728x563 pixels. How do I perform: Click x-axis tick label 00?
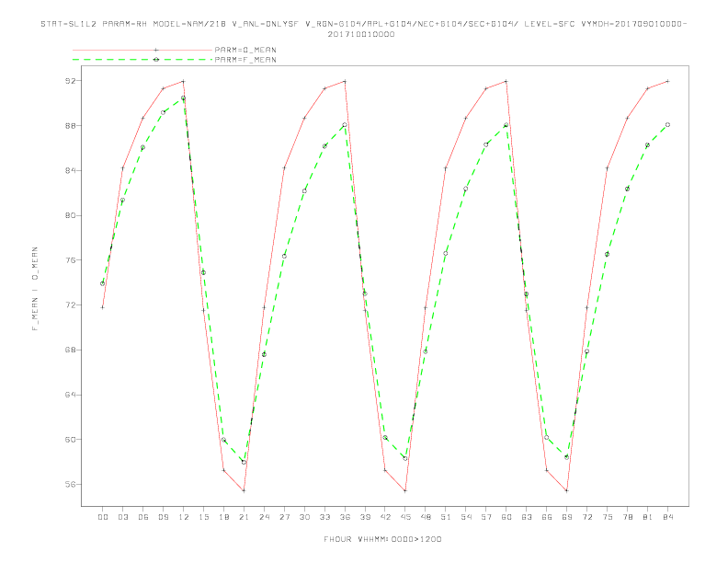(x=103, y=517)
